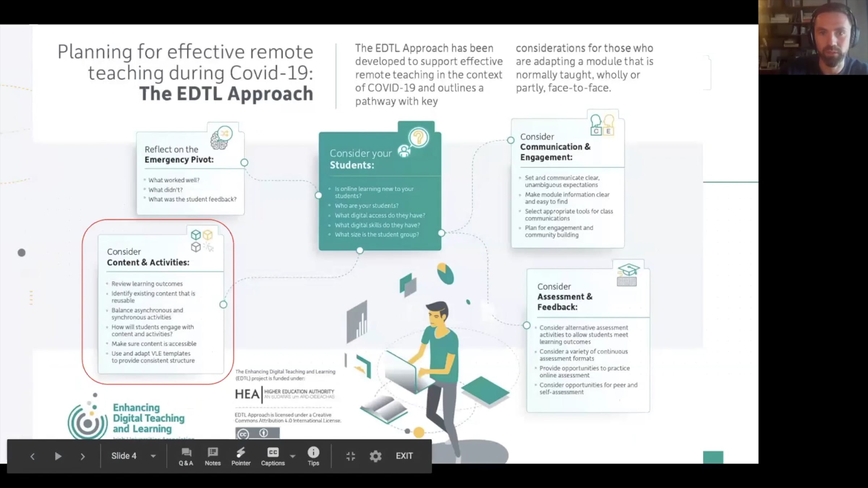Click the "Communication & Engagement:" heading
The image size is (868, 488).
pyautogui.click(x=555, y=152)
